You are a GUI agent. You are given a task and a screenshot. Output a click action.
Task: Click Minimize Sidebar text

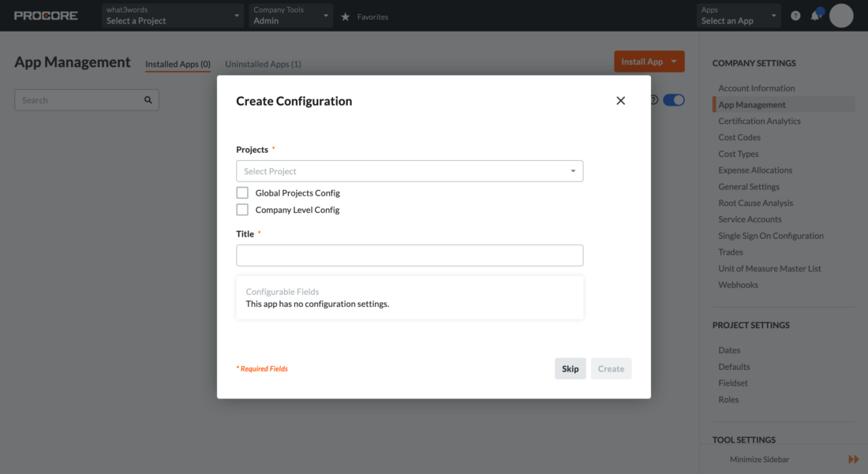[x=759, y=459]
